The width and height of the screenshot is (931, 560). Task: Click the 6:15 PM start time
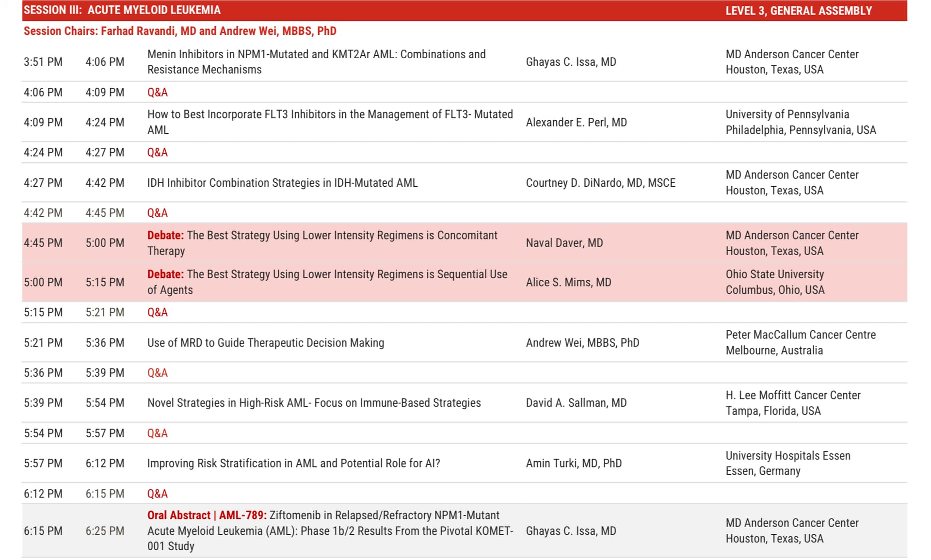coord(43,531)
